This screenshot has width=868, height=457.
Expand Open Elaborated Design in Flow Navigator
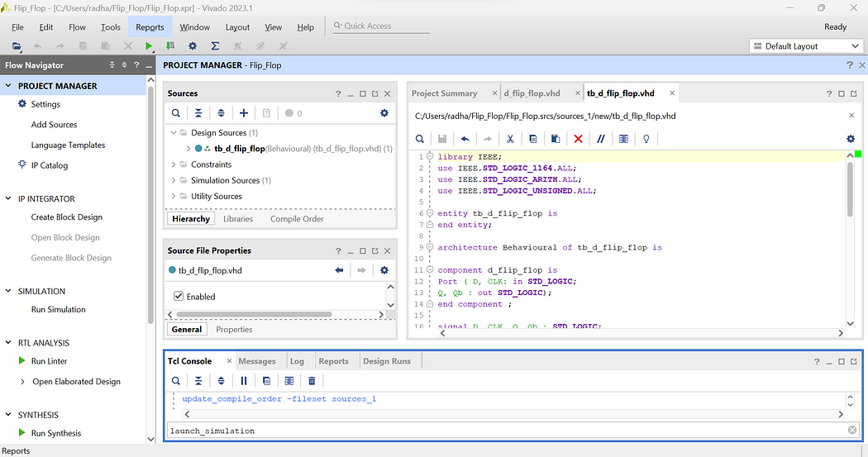[x=22, y=381]
